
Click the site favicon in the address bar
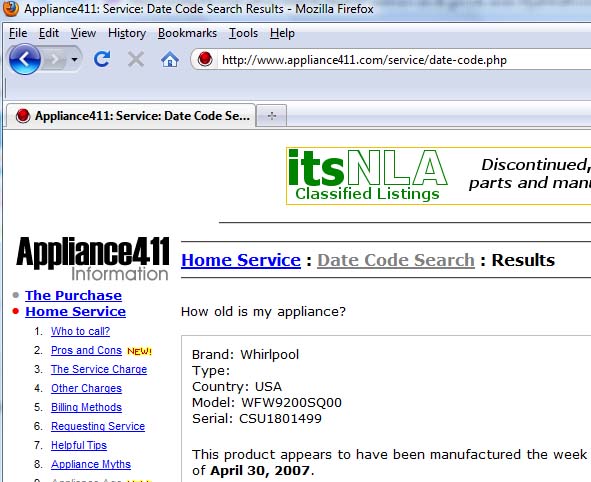click(x=205, y=59)
